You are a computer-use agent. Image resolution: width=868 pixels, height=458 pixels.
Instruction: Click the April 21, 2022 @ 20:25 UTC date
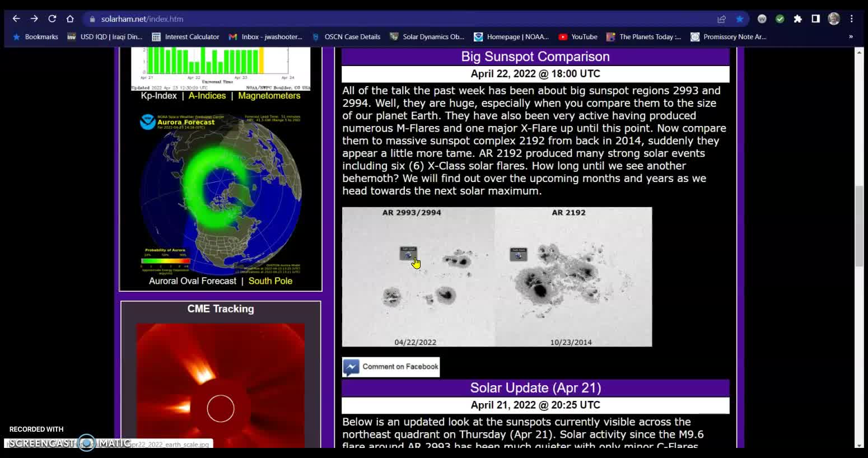pyautogui.click(x=535, y=405)
